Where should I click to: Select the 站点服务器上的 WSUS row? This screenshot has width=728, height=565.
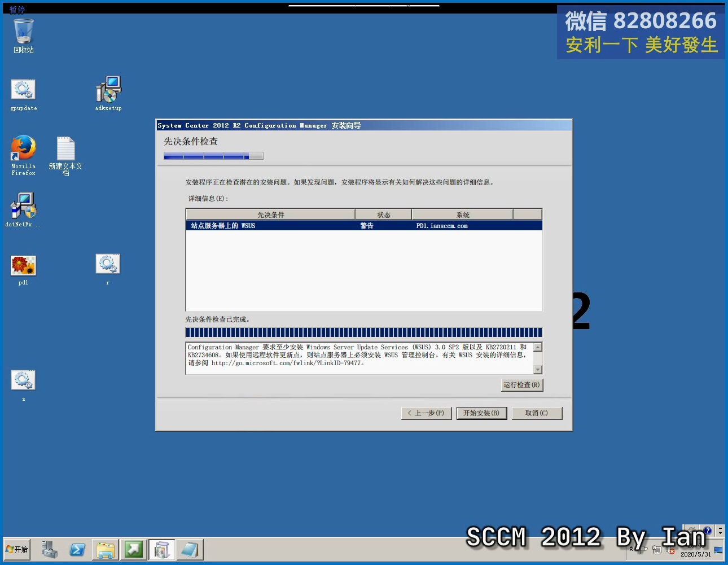[364, 226]
